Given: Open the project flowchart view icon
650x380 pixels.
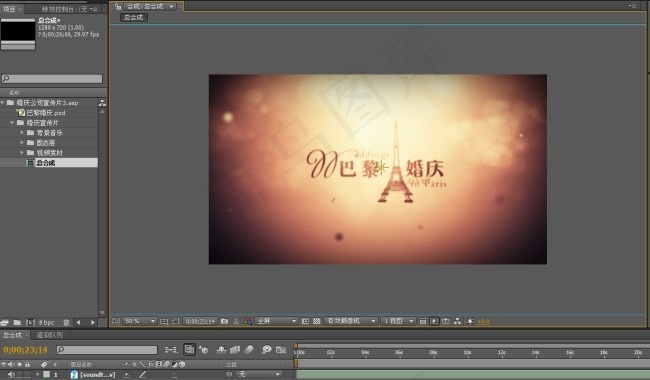Looking at the screenshot, I should [102, 103].
